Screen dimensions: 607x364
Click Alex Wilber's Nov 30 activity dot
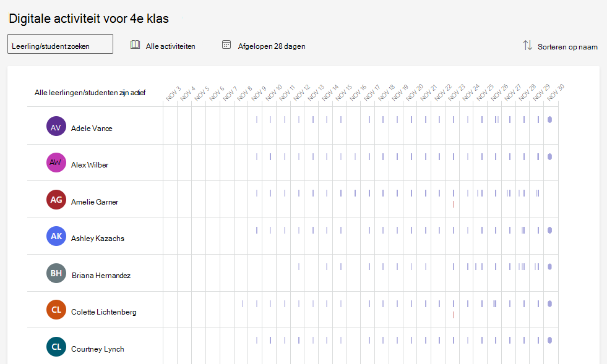pos(549,157)
